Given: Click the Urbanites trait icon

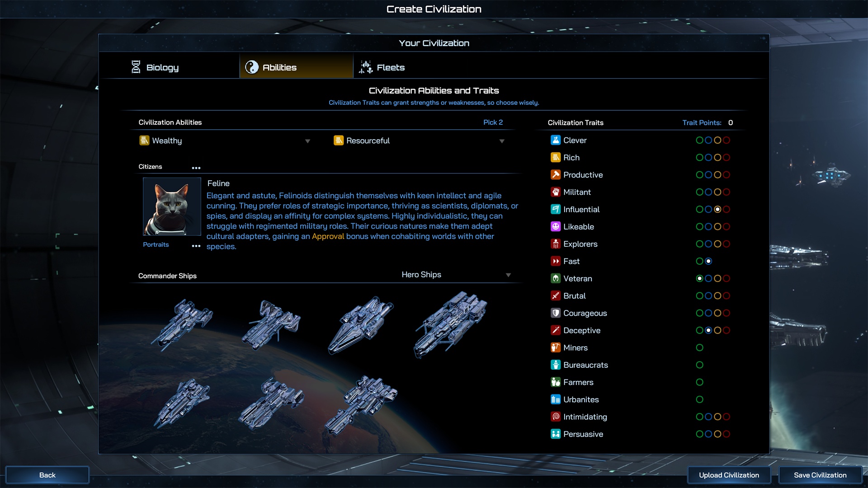Looking at the screenshot, I should [556, 399].
